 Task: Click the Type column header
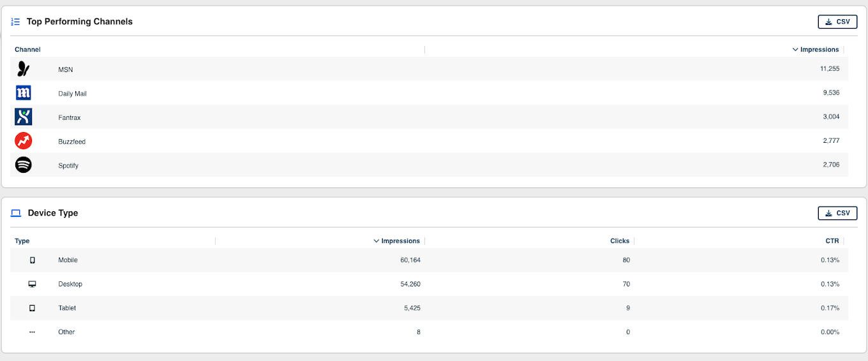22,241
